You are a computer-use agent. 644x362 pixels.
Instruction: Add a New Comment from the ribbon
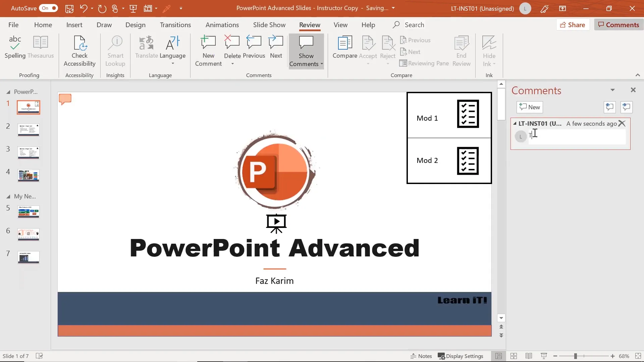pyautogui.click(x=208, y=51)
